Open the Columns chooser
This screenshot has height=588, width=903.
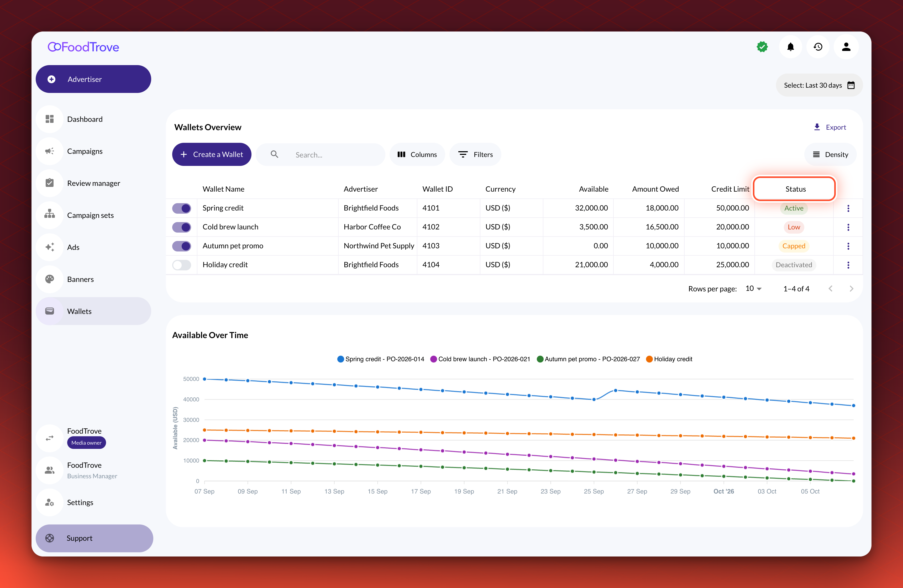click(417, 154)
